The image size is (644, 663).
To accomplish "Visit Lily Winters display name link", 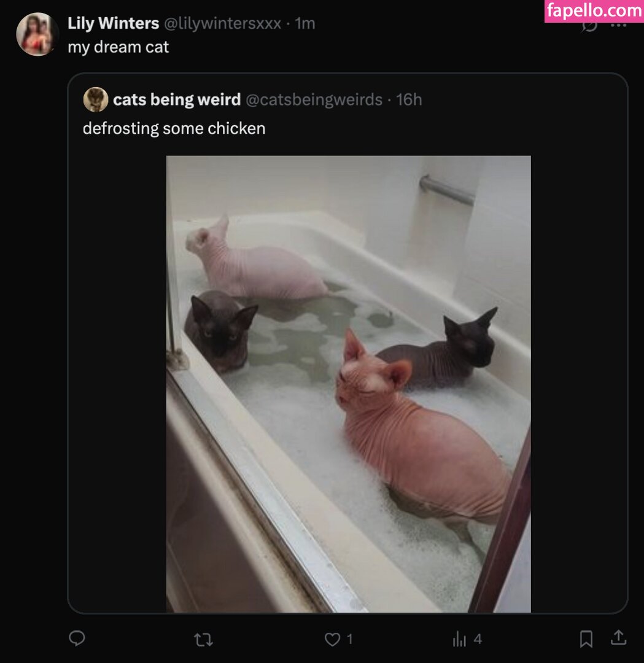I will point(114,23).
